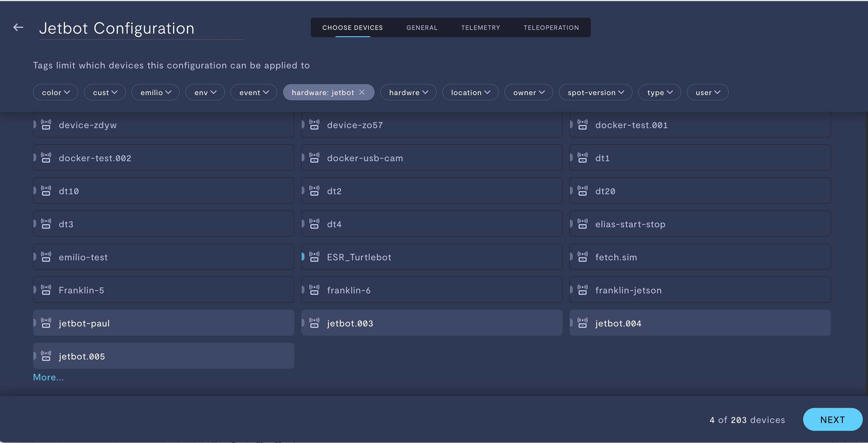Screen dimensions: 868x443
Task: Open the location tag dropdown
Action: 470,92
